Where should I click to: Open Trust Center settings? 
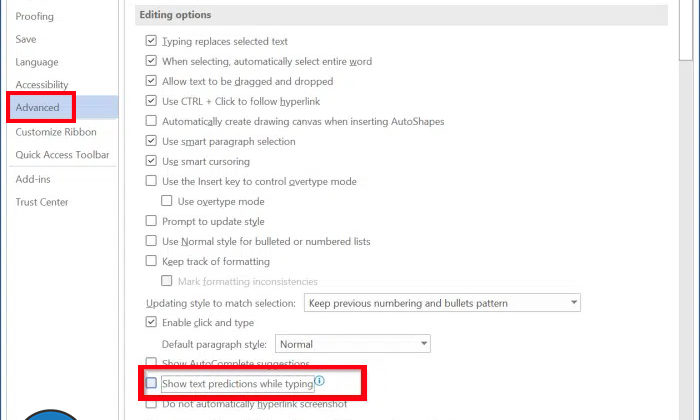coord(42,202)
